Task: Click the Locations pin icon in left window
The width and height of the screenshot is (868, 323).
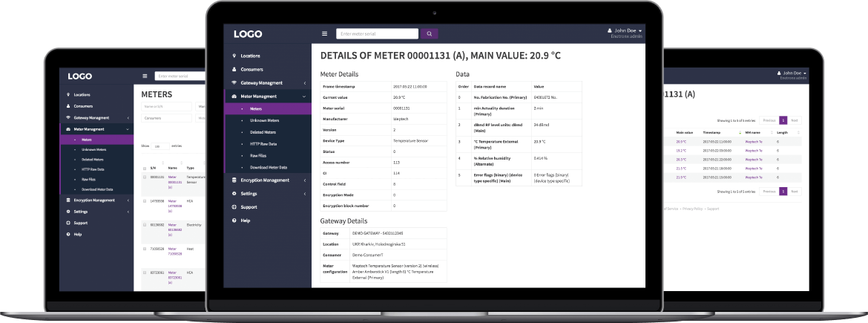Action: click(x=68, y=95)
